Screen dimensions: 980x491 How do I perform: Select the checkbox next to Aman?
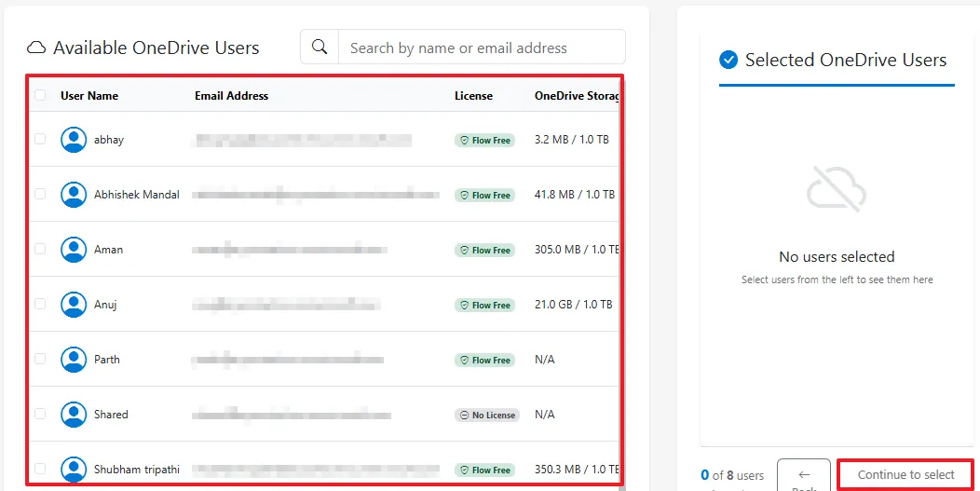(40, 249)
